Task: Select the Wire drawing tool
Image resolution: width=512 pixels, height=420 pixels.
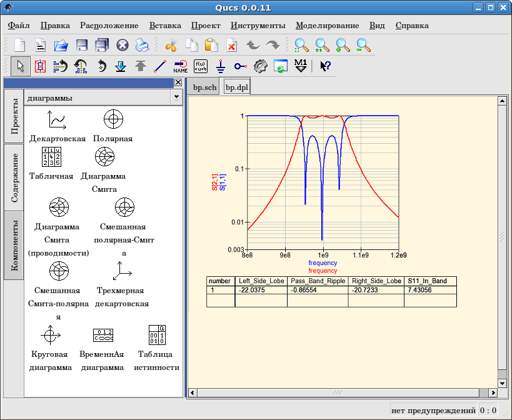Action: (160, 65)
